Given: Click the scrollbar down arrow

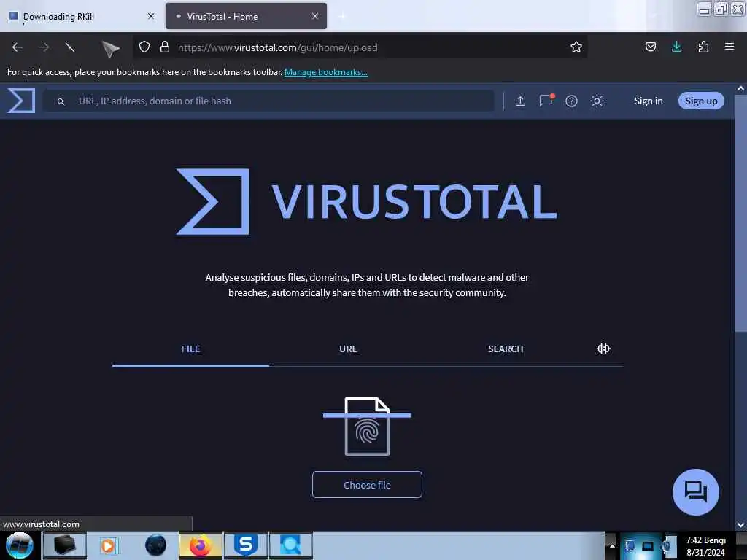Looking at the screenshot, I should (x=740, y=525).
